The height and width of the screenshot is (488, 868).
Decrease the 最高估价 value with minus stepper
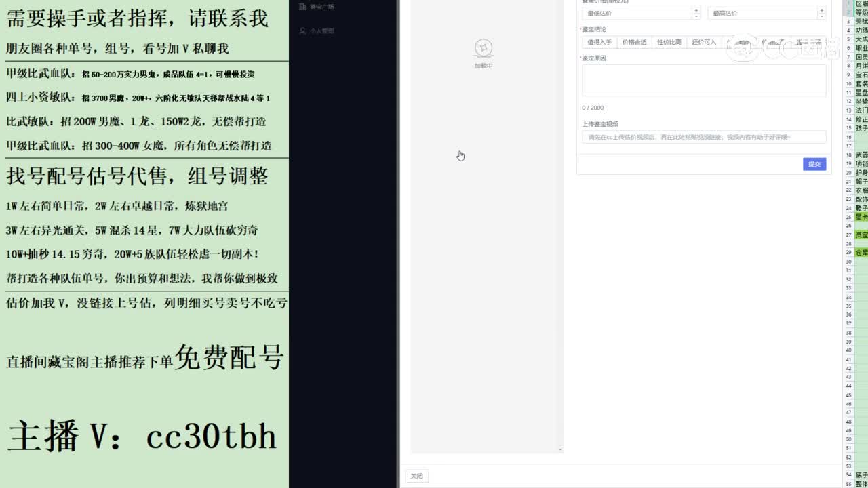pyautogui.click(x=822, y=16)
